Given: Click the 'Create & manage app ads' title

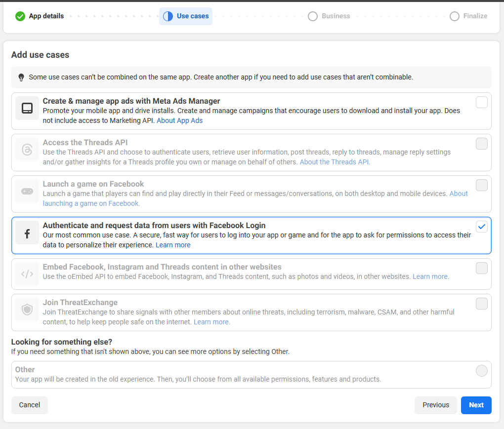Looking at the screenshot, I should [131, 101].
